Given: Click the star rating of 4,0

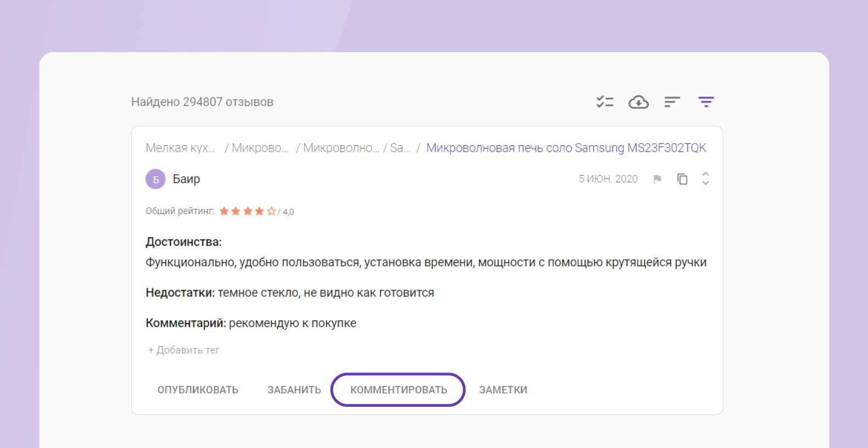Looking at the screenshot, I should [x=248, y=211].
